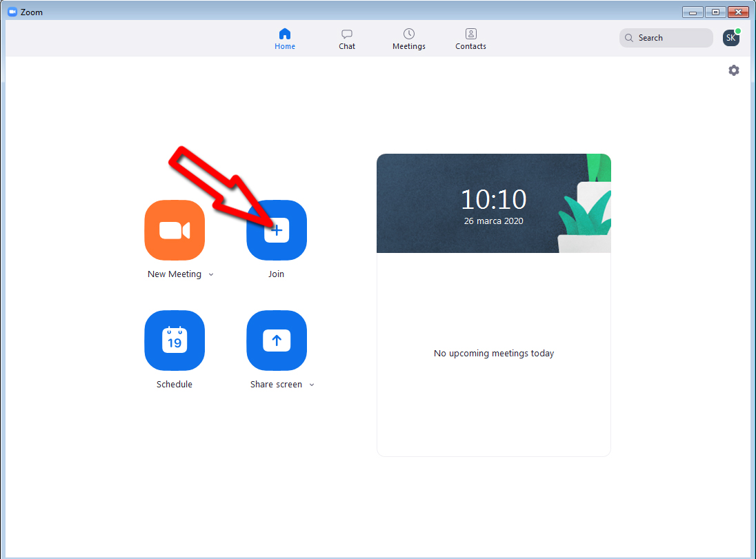Open the SK profile avatar
The height and width of the screenshot is (559, 756).
[731, 38]
